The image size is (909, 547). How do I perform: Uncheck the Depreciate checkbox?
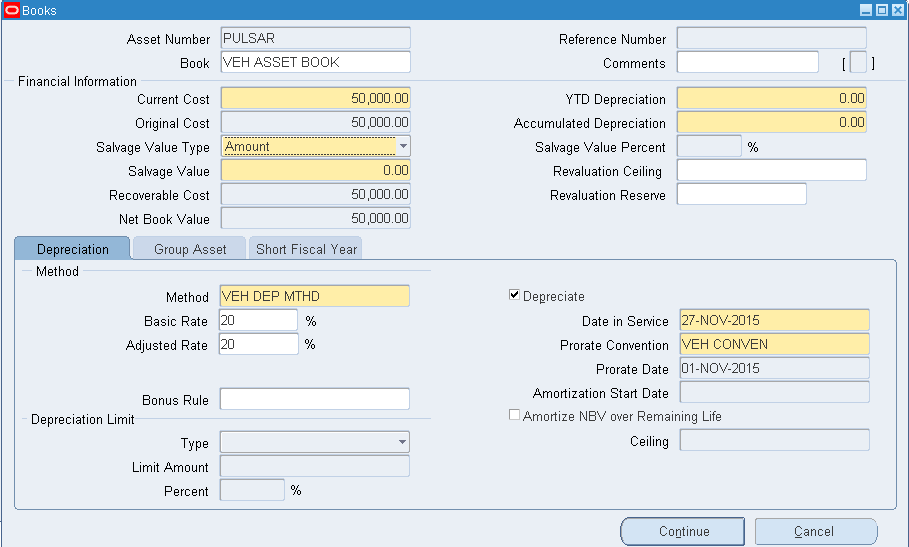[515, 296]
